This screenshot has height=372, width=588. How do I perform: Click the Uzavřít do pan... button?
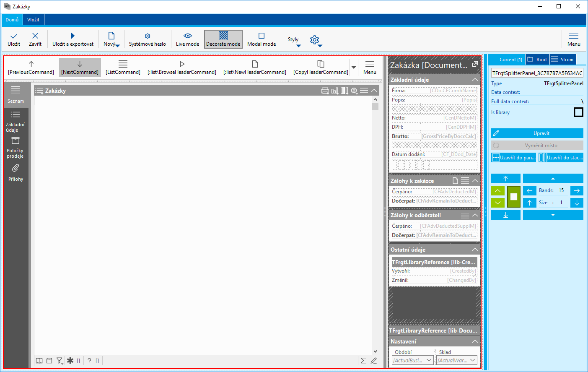pyautogui.click(x=513, y=158)
